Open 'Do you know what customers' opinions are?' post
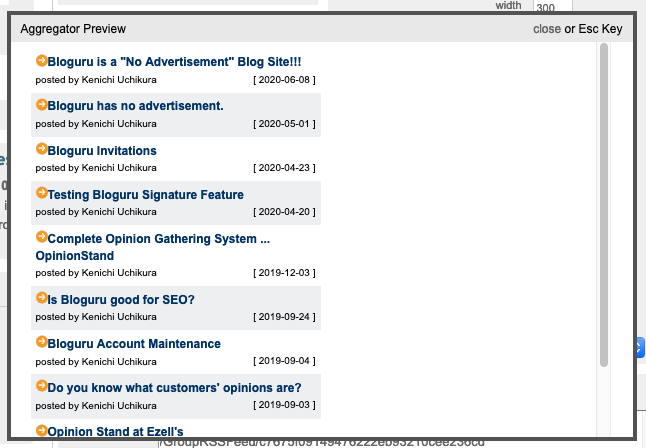646x448 pixels. tap(175, 388)
